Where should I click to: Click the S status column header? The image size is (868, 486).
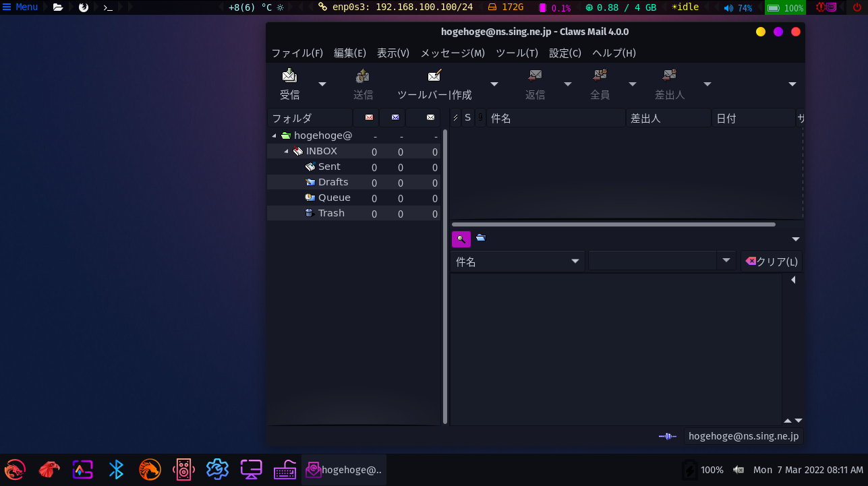467,118
